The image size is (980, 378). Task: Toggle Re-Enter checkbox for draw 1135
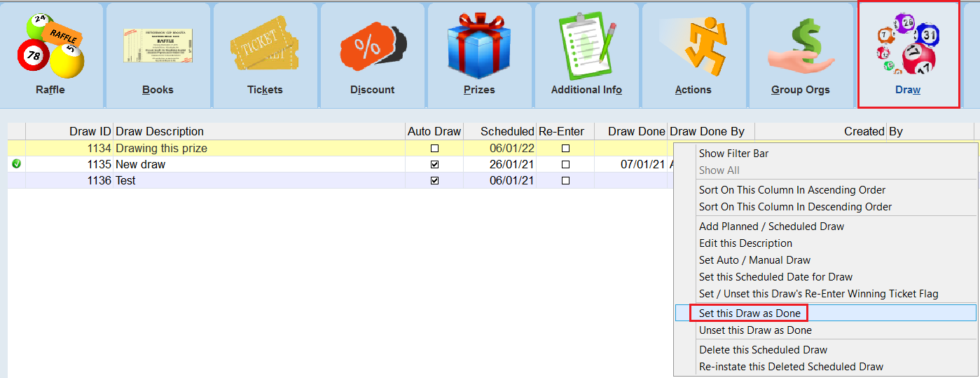click(565, 165)
